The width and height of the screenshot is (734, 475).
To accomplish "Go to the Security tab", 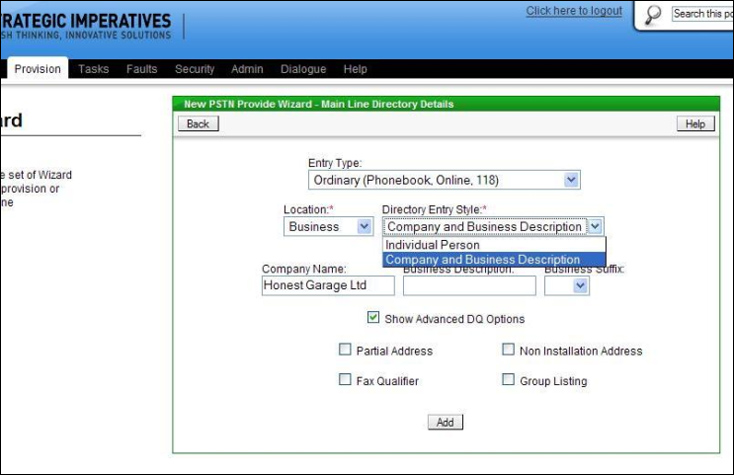I will click(194, 69).
